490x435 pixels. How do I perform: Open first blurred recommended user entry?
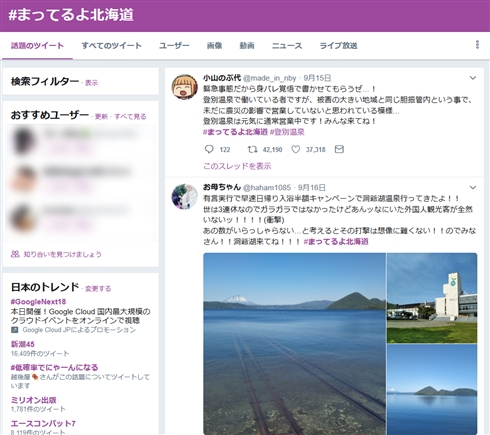pyautogui.click(x=80, y=142)
